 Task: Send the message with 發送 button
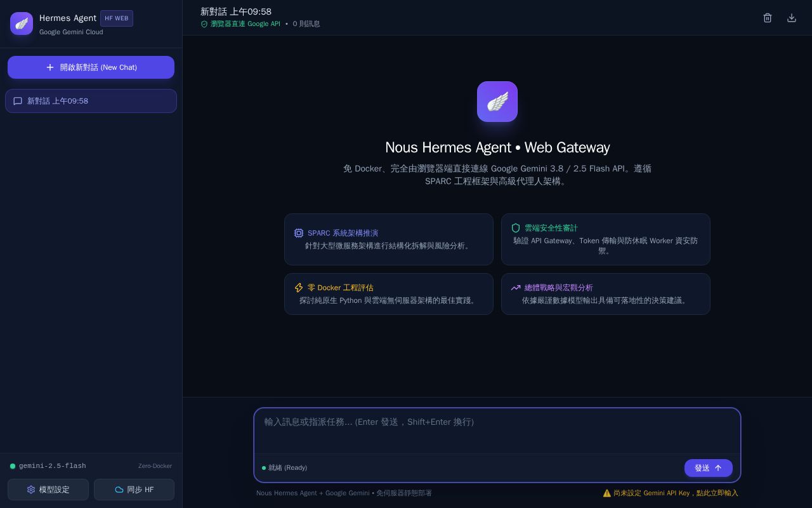click(x=709, y=468)
